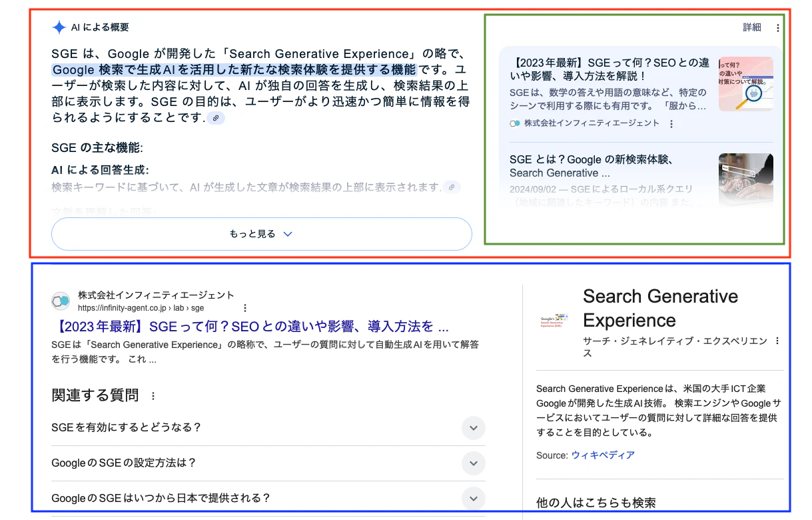Viewport: 812px width, 520px height.
Task: Expand the question GoogleのSGEはいつから日本で提供される？
Action: tap(268, 499)
